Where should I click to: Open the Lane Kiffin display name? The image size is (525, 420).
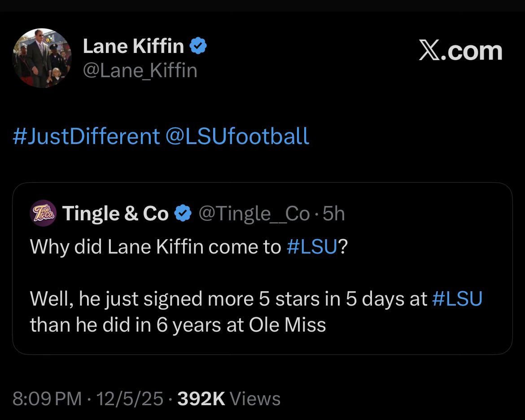(133, 46)
